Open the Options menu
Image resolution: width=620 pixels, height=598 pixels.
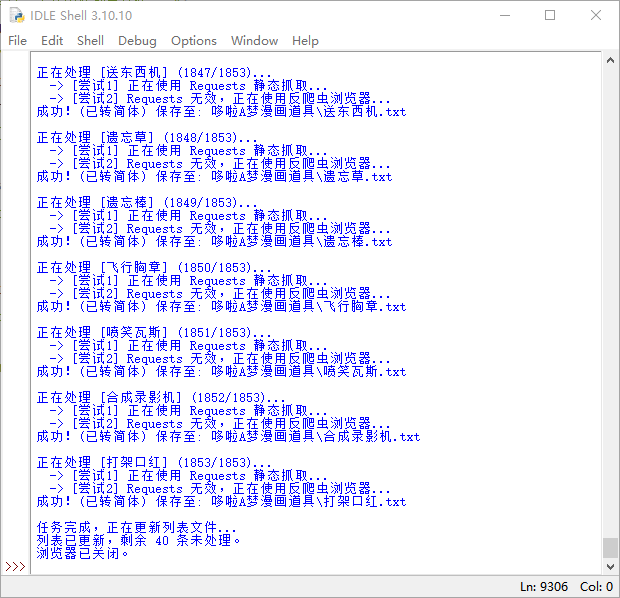tap(194, 41)
